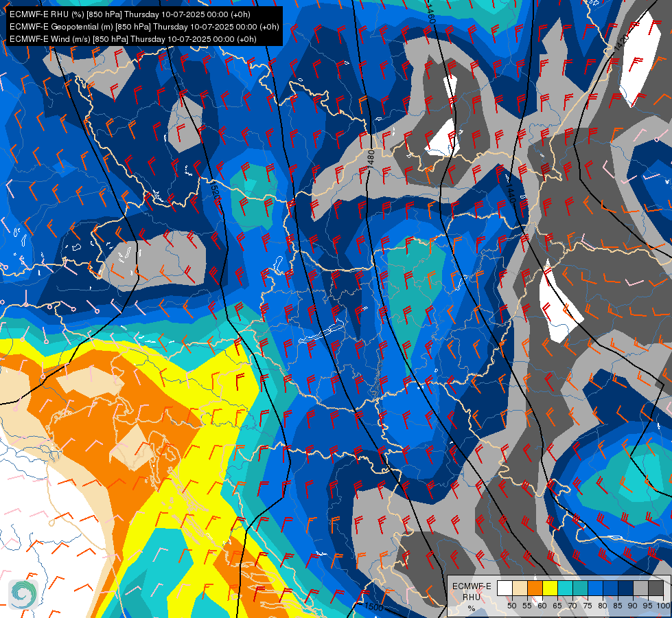Click the 1520 geopotential contour label

(216, 191)
